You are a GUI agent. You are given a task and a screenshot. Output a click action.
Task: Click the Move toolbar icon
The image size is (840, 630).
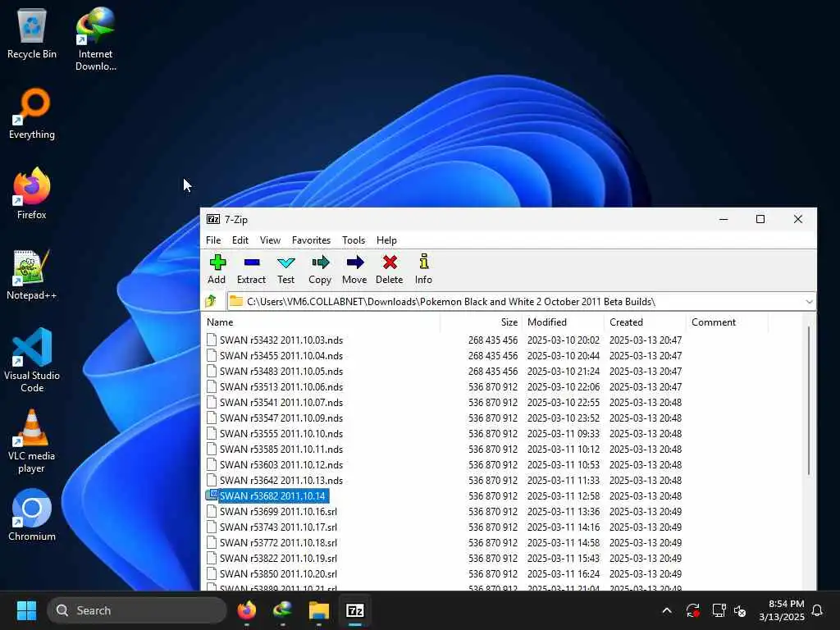point(354,269)
